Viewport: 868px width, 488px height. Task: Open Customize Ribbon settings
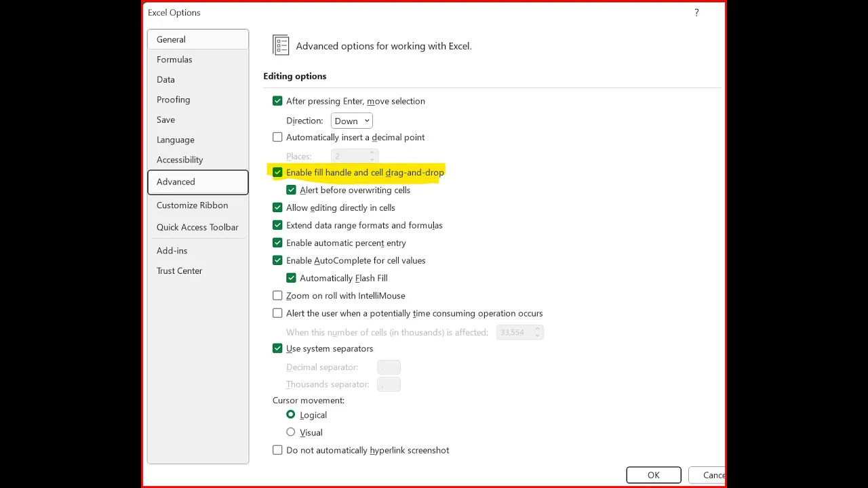click(197, 205)
